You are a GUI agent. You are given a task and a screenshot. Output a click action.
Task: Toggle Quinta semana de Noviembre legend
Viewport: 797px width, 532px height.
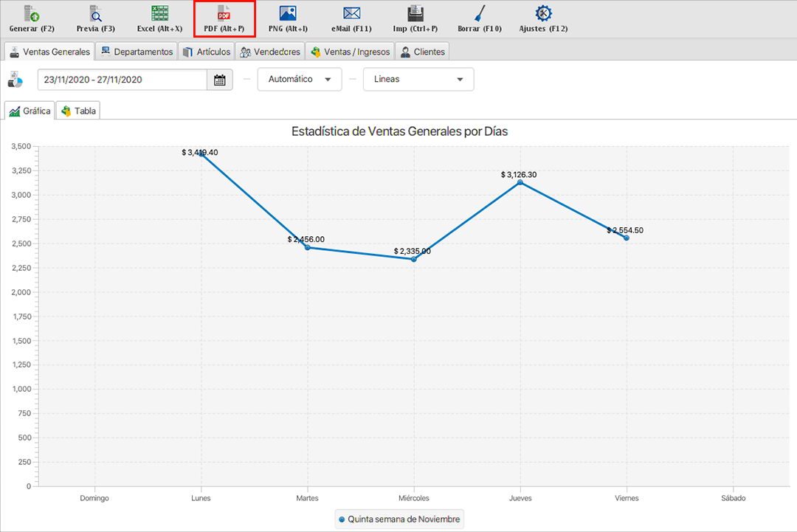pos(399,519)
